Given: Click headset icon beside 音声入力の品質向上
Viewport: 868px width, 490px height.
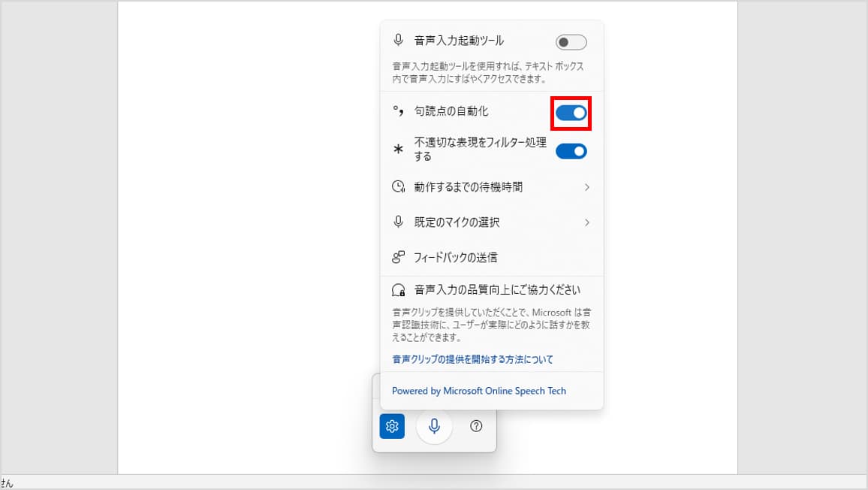Looking at the screenshot, I should tap(398, 290).
